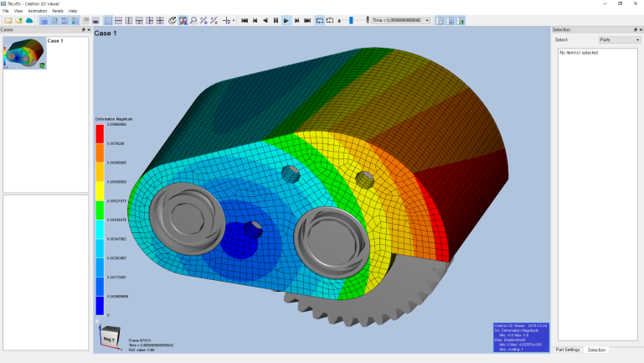Viewport: 644px width, 363px height.
Task: Choose the four-pane grid layout icon
Action: pyautogui.click(x=160, y=20)
